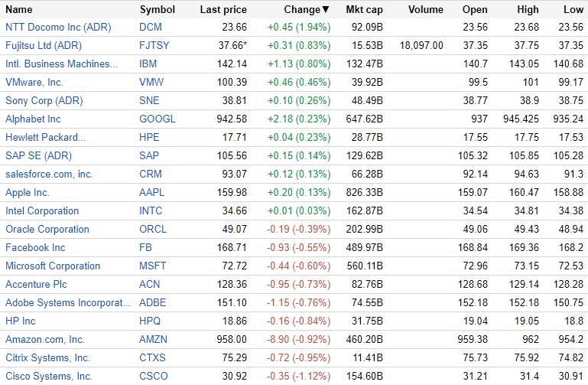Select the Intel Corporation link
Viewport: 588px width, 385px height.
[x=42, y=211]
